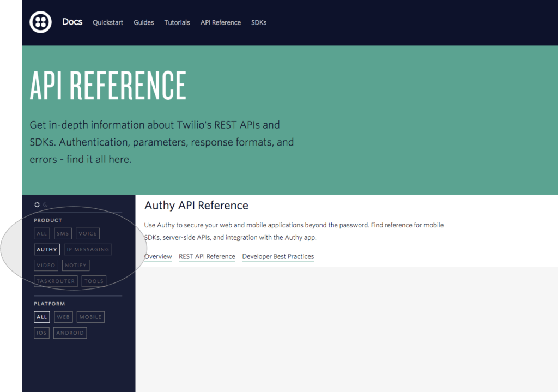558x392 pixels.
Task: Open the Authy Overview link
Action: coord(158,256)
